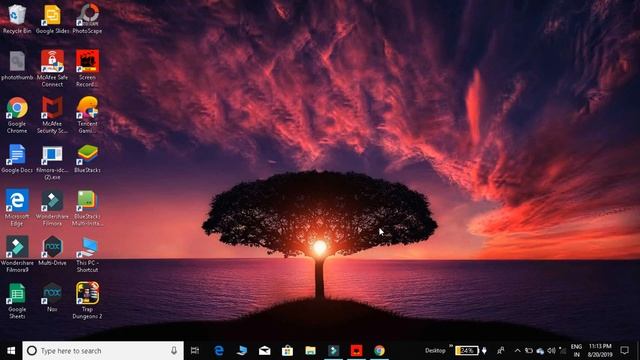This screenshot has width=640, height=360.
Task: Open McAfee Safe Connect shortcut
Action: (x=52, y=69)
